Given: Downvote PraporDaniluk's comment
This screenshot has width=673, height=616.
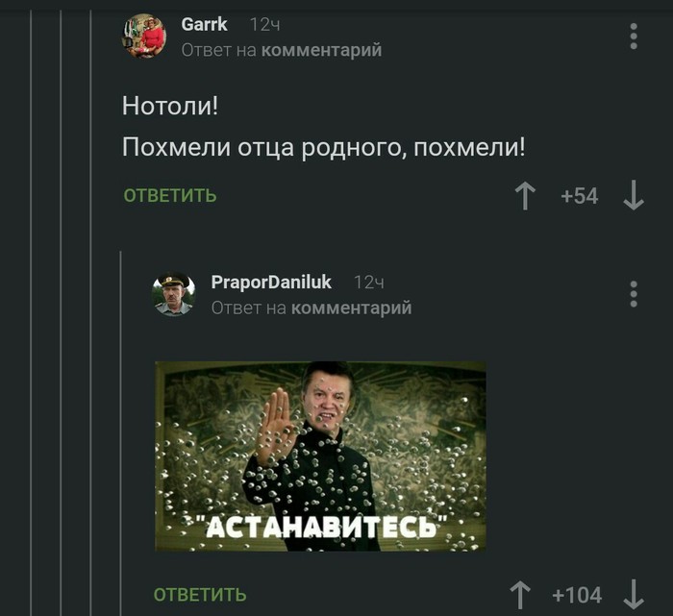Looking at the screenshot, I should click(x=634, y=595).
